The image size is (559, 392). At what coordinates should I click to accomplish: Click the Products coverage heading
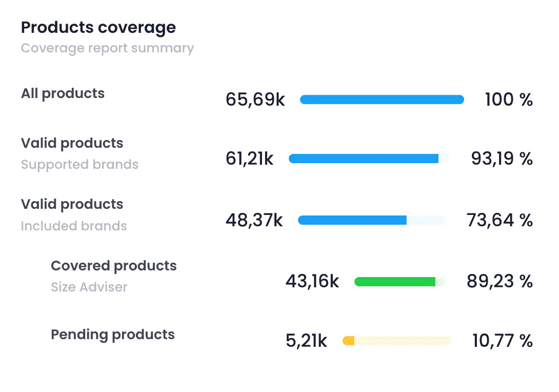(x=98, y=28)
